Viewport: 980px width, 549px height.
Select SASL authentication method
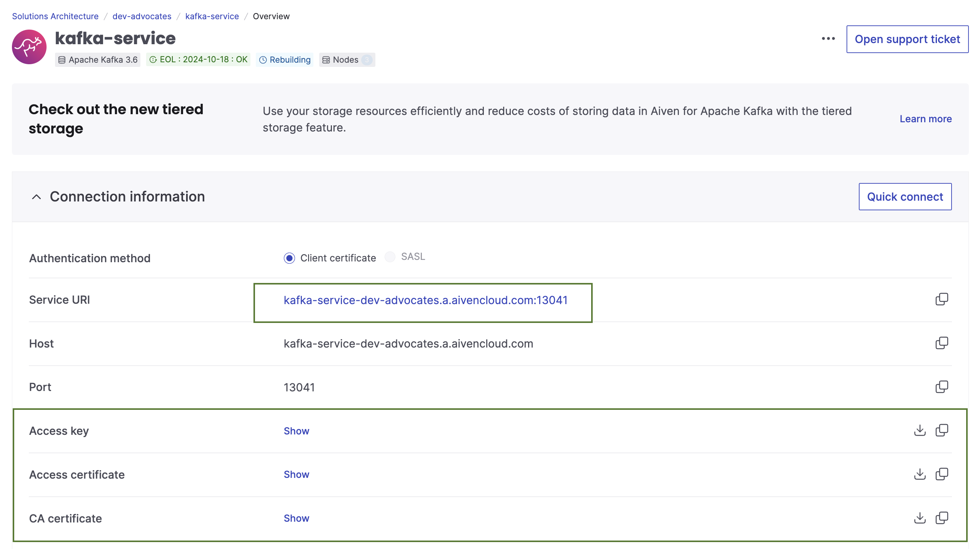click(390, 257)
